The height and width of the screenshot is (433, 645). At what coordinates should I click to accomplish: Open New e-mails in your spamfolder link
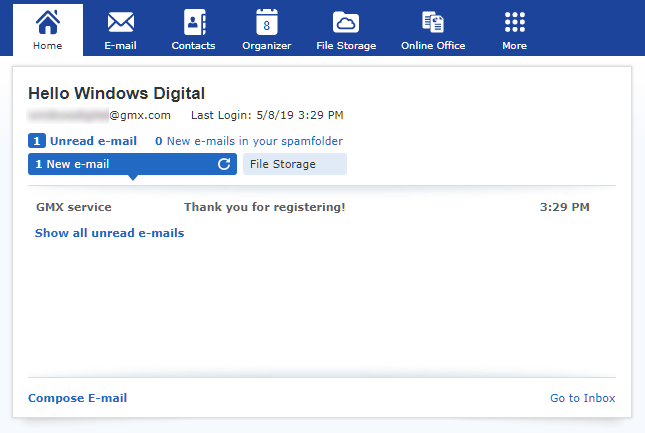[x=249, y=141]
